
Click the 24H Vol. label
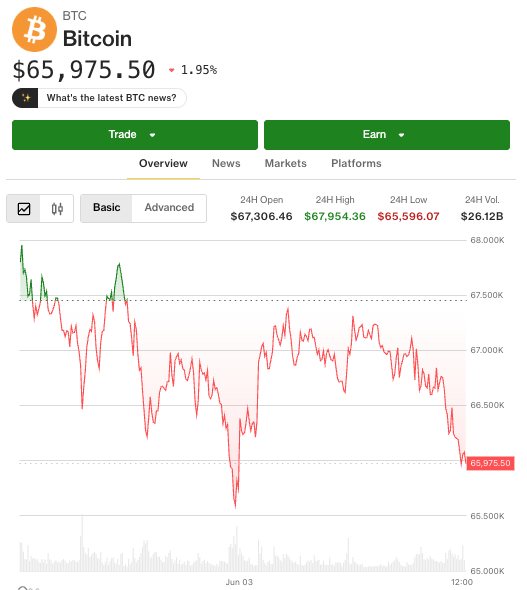pyautogui.click(x=482, y=200)
